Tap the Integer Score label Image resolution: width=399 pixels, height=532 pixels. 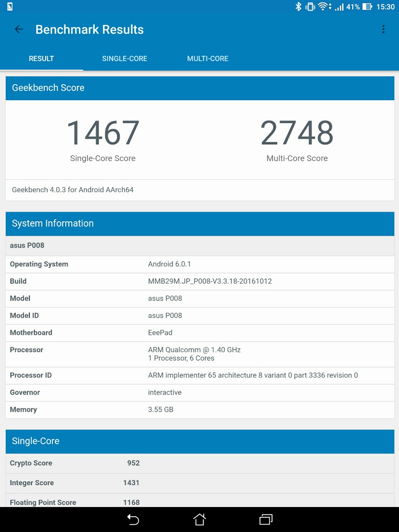pyautogui.click(x=32, y=483)
